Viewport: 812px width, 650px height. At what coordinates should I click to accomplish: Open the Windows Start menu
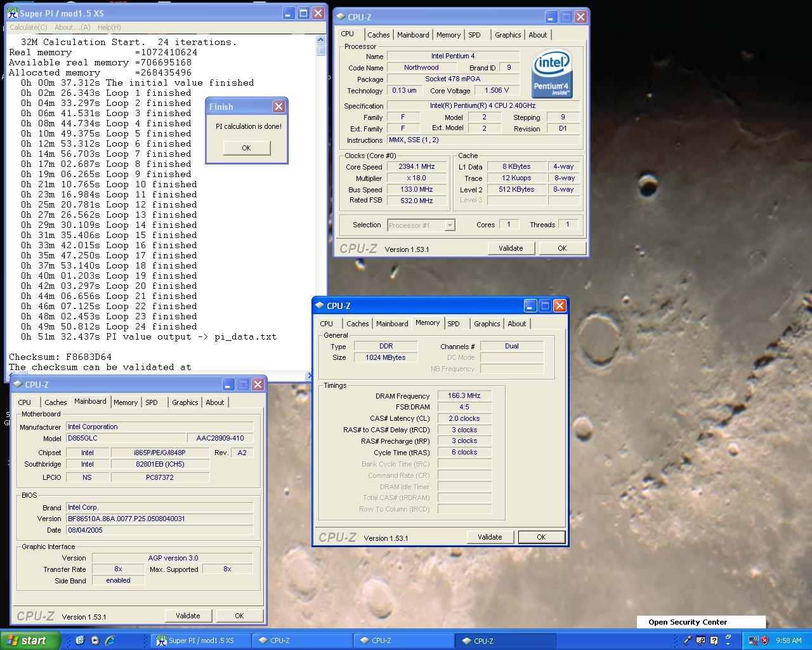coord(30,640)
